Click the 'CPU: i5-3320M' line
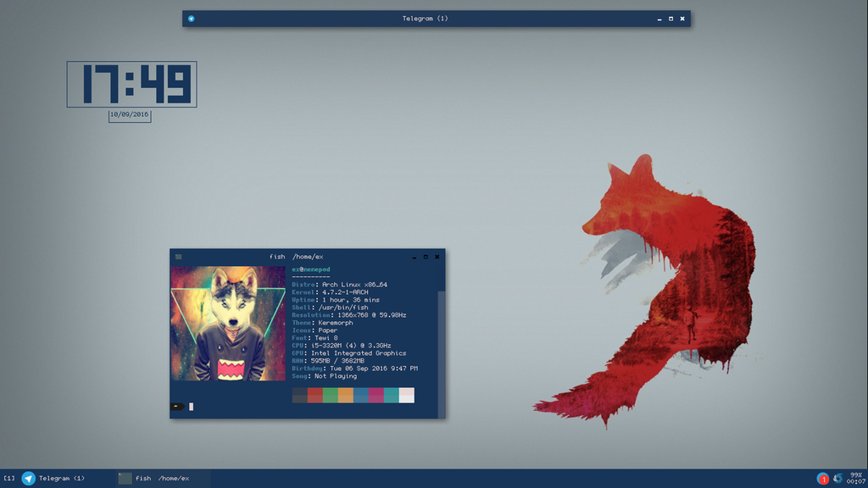Image resolution: width=868 pixels, height=488 pixels. 342,346
